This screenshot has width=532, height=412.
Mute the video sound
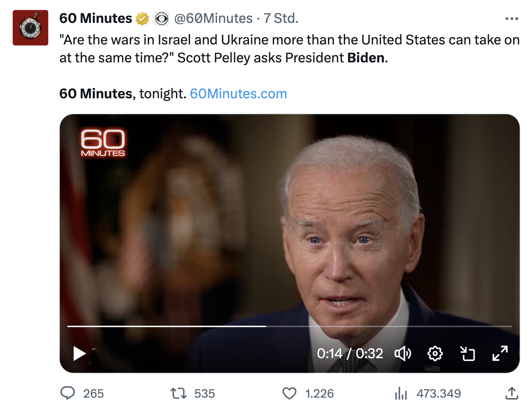point(403,354)
